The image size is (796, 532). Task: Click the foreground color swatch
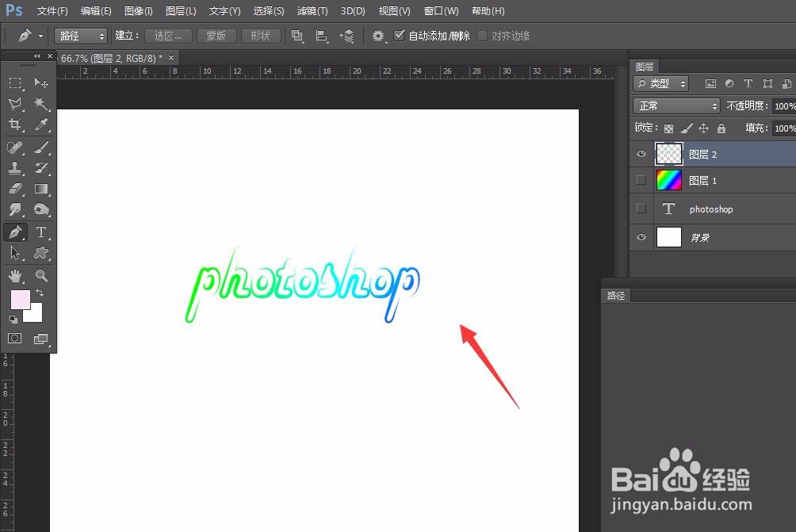tap(20, 299)
